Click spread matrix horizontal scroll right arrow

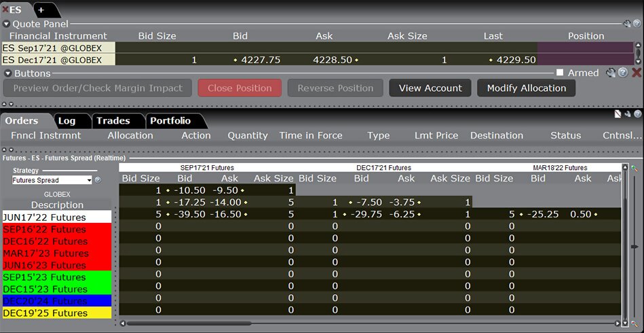[618, 323]
